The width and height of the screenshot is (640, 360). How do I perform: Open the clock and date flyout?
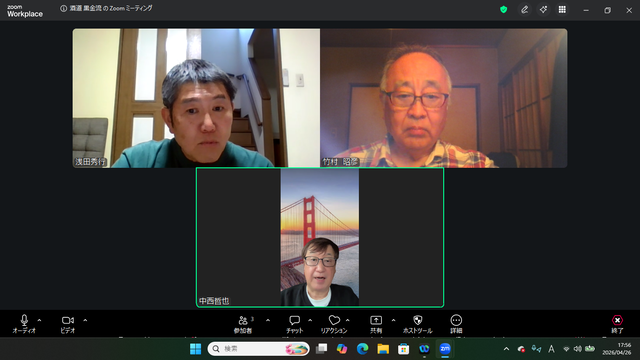[616, 349]
